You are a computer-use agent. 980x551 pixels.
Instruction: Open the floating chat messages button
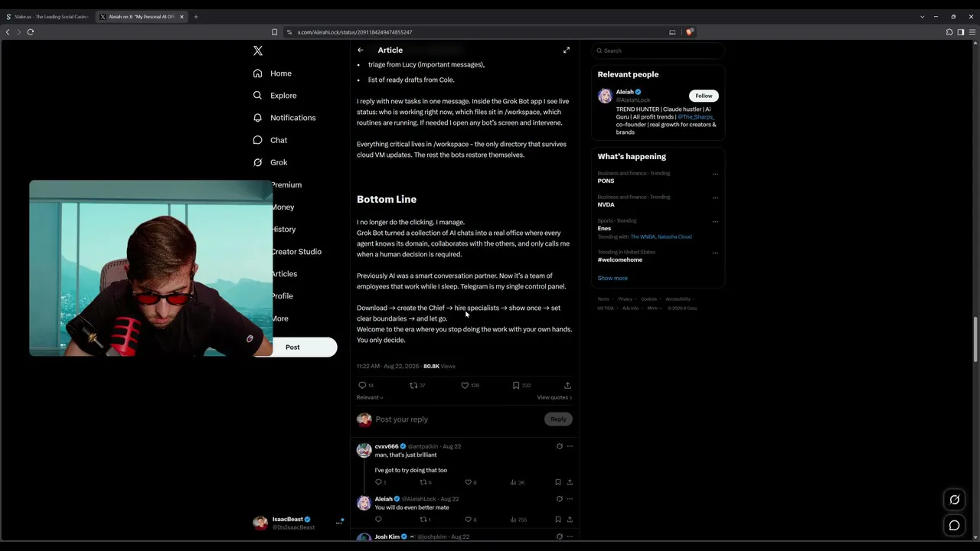click(954, 526)
